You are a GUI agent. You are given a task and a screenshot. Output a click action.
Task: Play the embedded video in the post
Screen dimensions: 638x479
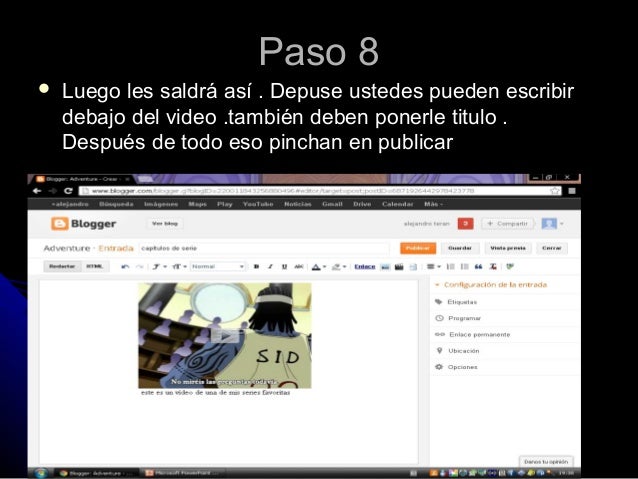coord(225,336)
